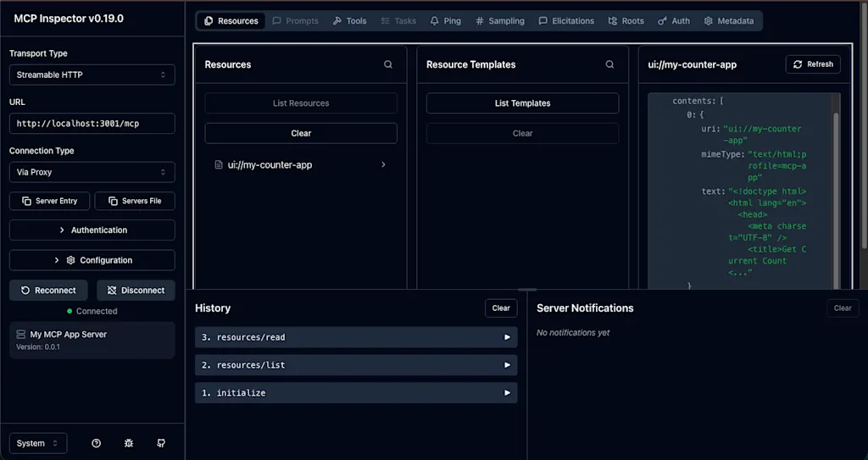
Task: Copy the Servers File configuration
Action: click(x=135, y=201)
